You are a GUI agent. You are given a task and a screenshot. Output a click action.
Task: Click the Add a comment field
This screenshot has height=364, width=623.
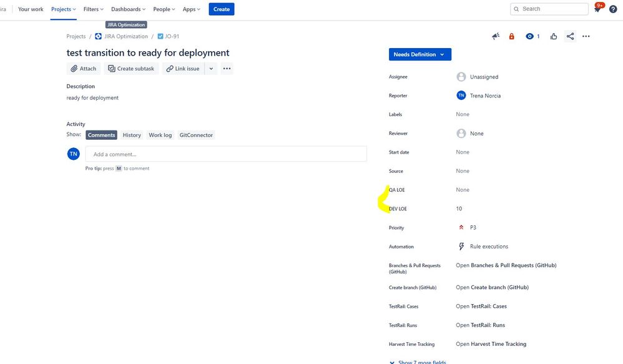[x=226, y=154]
